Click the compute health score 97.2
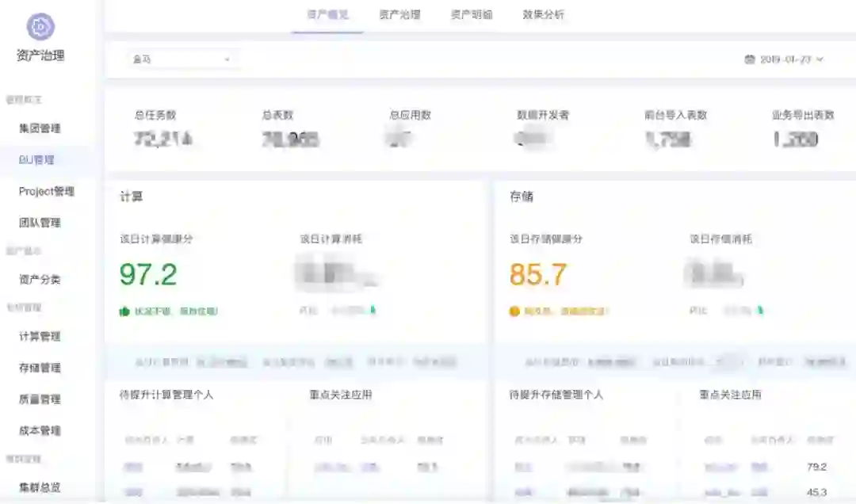Screen dimensions: 856x504 [x=148, y=275]
